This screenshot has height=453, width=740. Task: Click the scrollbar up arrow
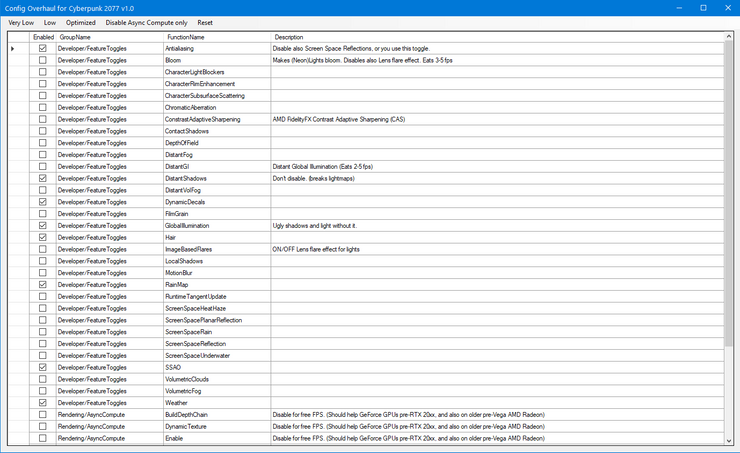coord(730,37)
